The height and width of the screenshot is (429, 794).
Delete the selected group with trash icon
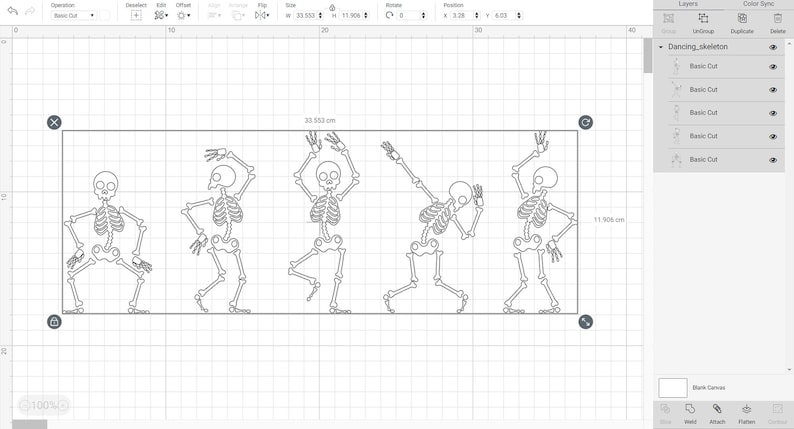point(778,18)
